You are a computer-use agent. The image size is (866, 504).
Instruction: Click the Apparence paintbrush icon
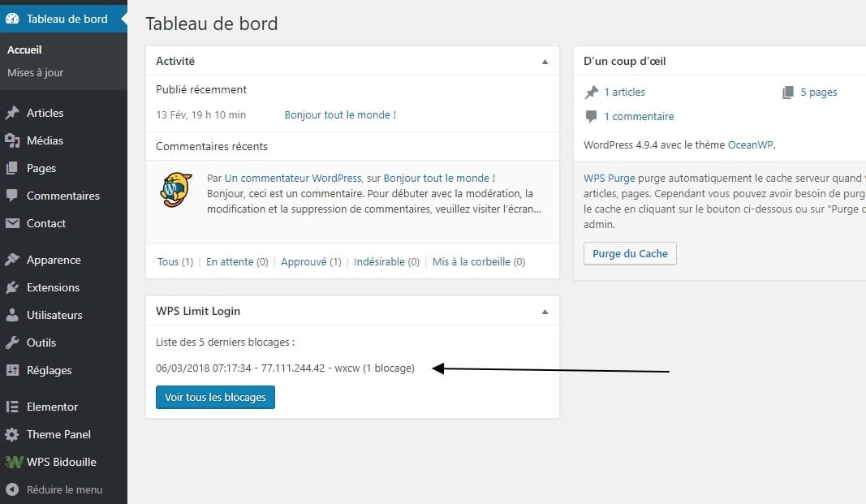coord(12,260)
